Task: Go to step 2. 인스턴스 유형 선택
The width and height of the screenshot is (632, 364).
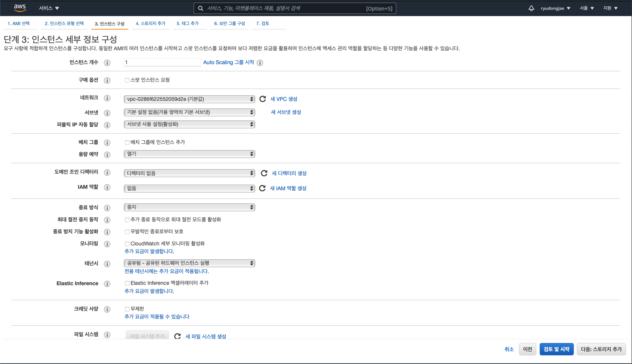Action: [64, 23]
